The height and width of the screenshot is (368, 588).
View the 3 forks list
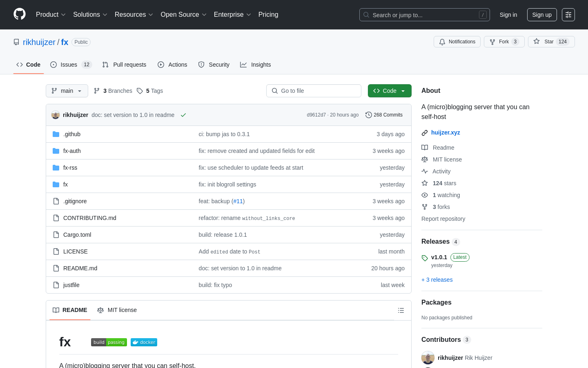(436, 207)
